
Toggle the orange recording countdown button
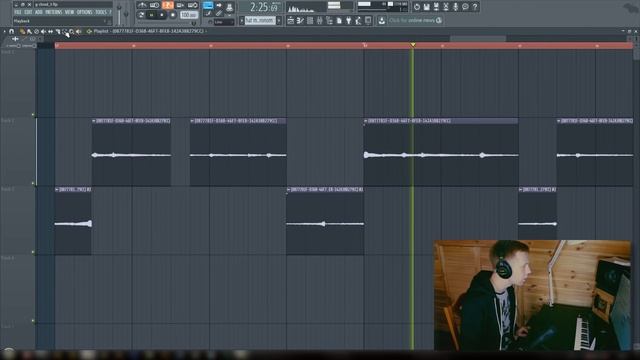168,5
